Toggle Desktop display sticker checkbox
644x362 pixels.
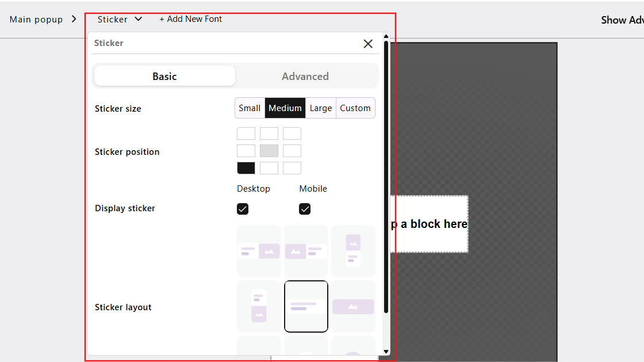click(243, 209)
